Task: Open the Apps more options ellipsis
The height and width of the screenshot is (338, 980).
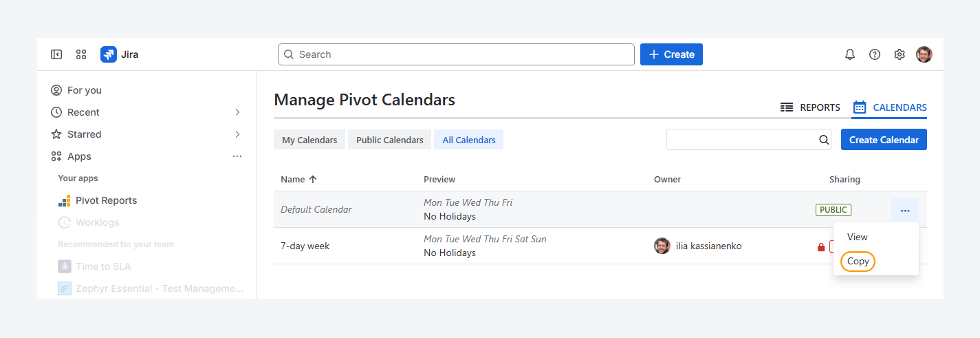Action: pos(237,156)
